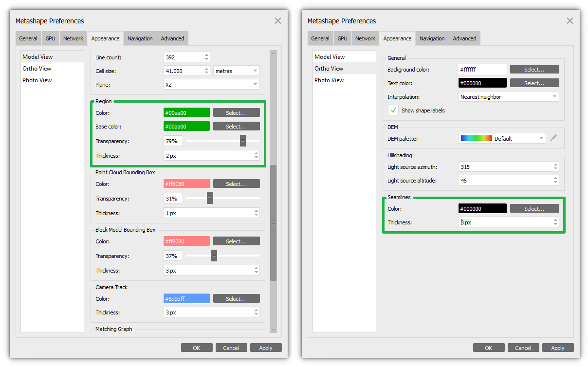Click OK in right Preferences window
The image size is (588, 367).
coord(489,348)
